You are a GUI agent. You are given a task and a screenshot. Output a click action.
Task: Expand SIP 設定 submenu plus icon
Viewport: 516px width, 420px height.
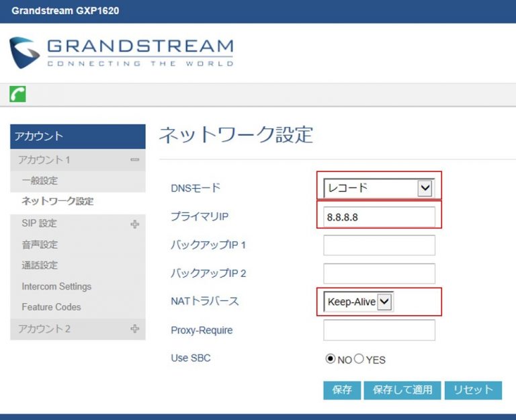(x=134, y=224)
